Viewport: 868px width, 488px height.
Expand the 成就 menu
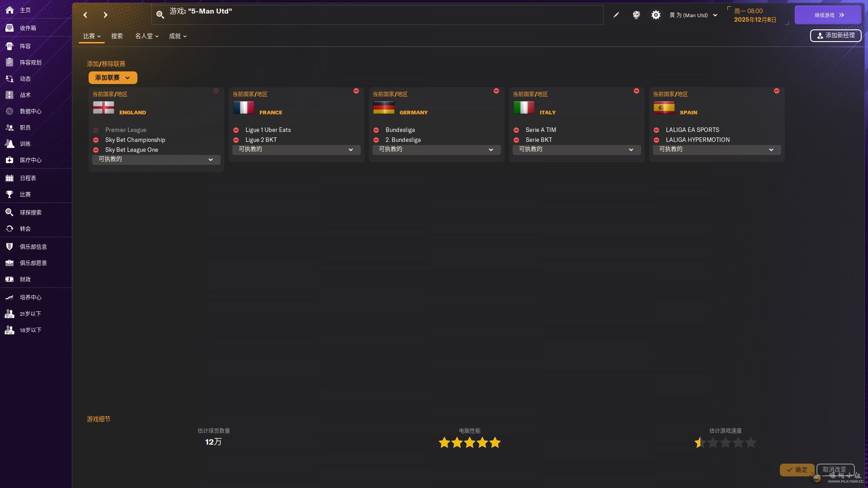pos(178,36)
